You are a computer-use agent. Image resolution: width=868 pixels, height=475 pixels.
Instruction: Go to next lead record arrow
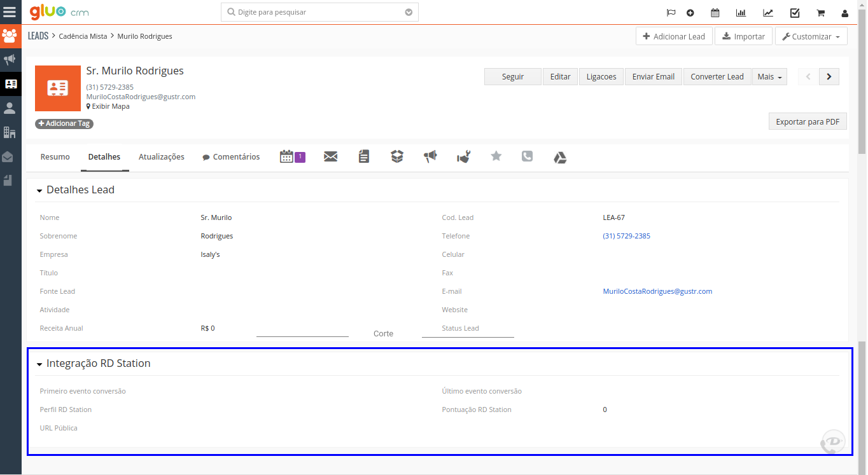point(829,76)
